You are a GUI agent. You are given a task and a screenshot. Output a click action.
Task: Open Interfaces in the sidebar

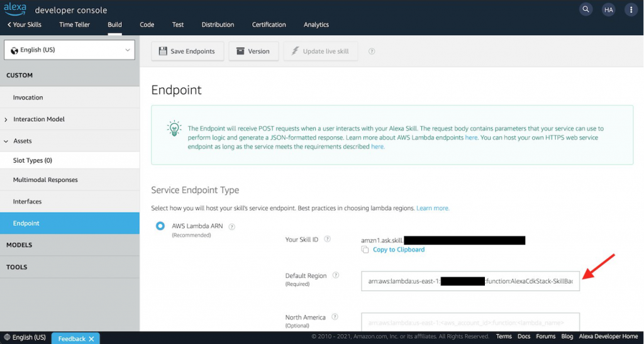tap(70, 201)
